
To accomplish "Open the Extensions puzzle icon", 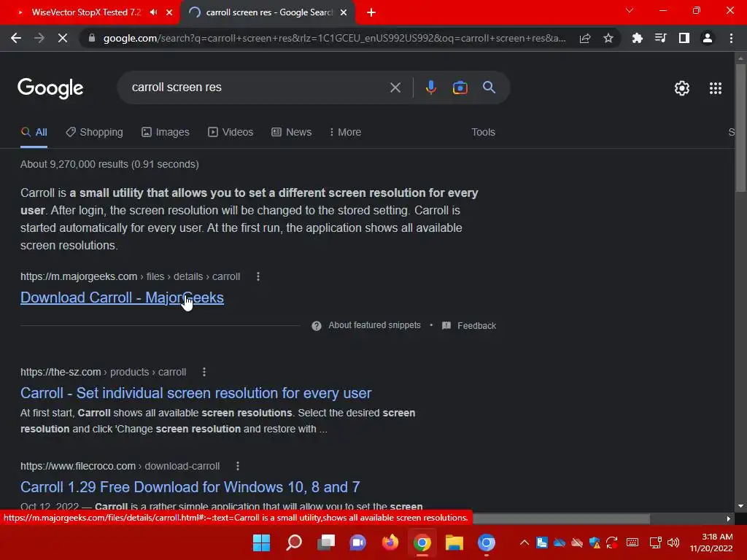I will 638,38.
